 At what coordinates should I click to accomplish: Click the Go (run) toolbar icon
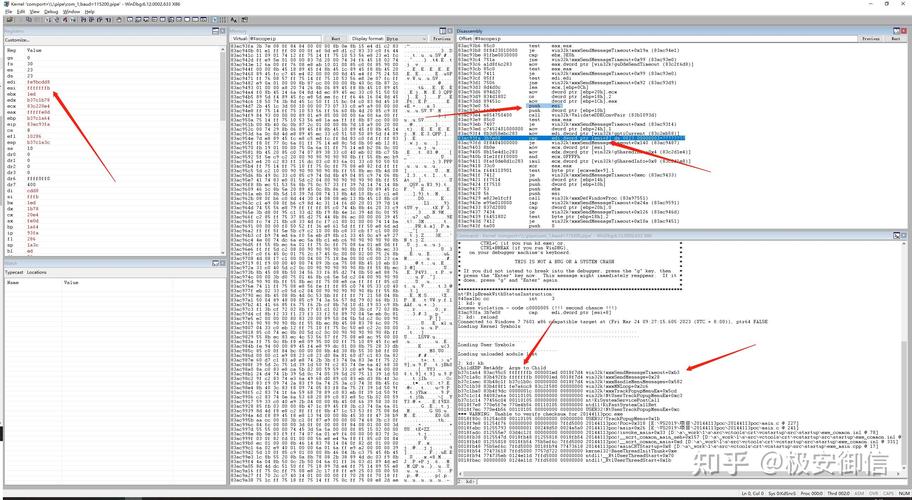[47, 20]
